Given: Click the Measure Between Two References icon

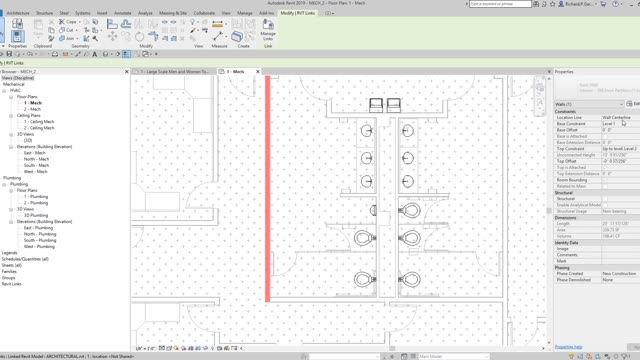Looking at the screenshot, I should pyautogui.click(x=218, y=36).
